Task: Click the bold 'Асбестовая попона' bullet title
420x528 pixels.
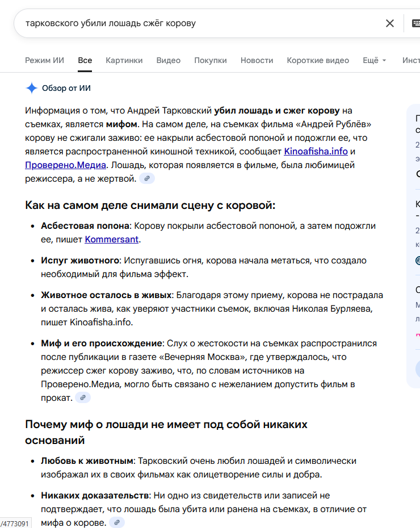Action: [85, 225]
